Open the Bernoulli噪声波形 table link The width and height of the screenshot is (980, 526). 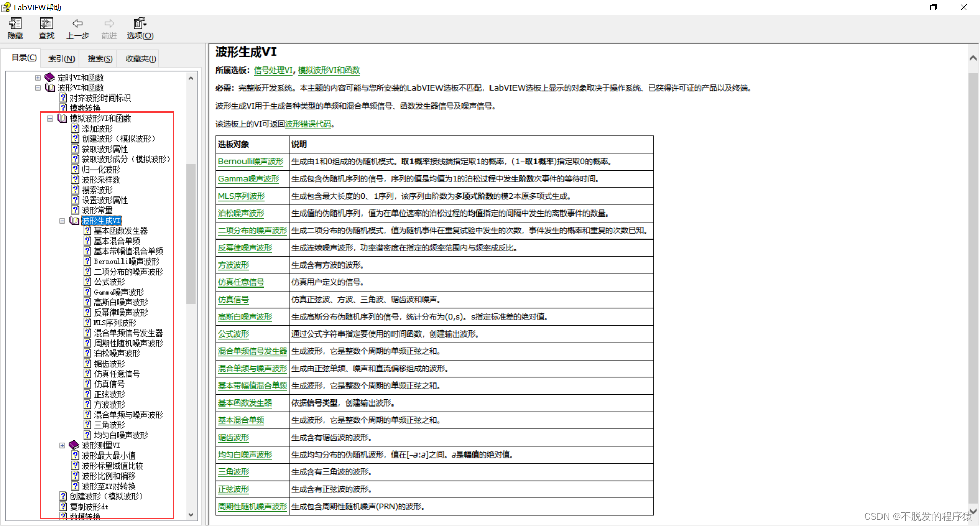[251, 161]
